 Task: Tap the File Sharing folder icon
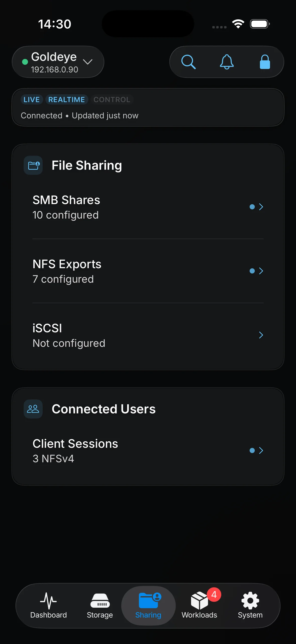pyautogui.click(x=33, y=165)
